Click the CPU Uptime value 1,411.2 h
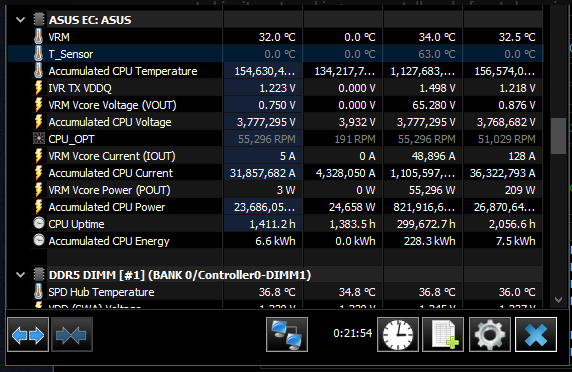This screenshot has height=372, width=572. (272, 224)
